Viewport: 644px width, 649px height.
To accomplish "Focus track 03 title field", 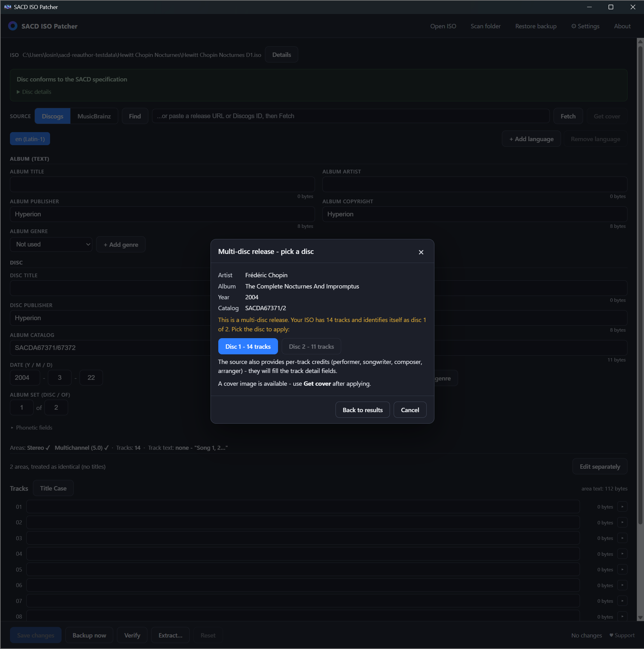I will tap(303, 538).
